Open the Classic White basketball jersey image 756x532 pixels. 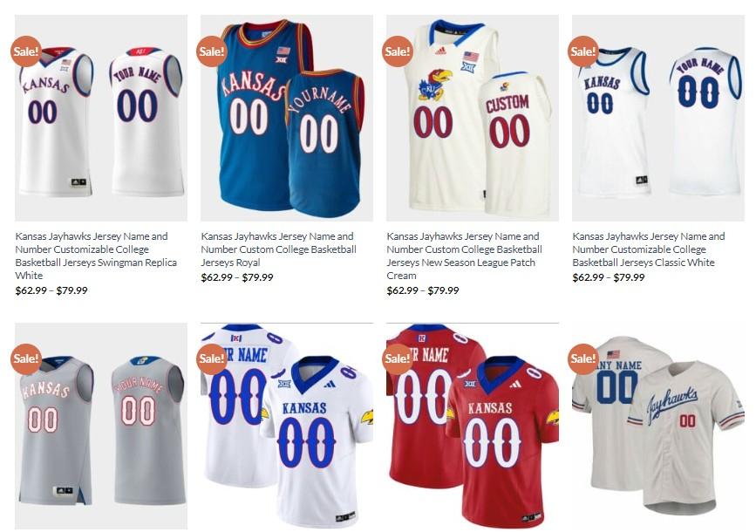658,118
